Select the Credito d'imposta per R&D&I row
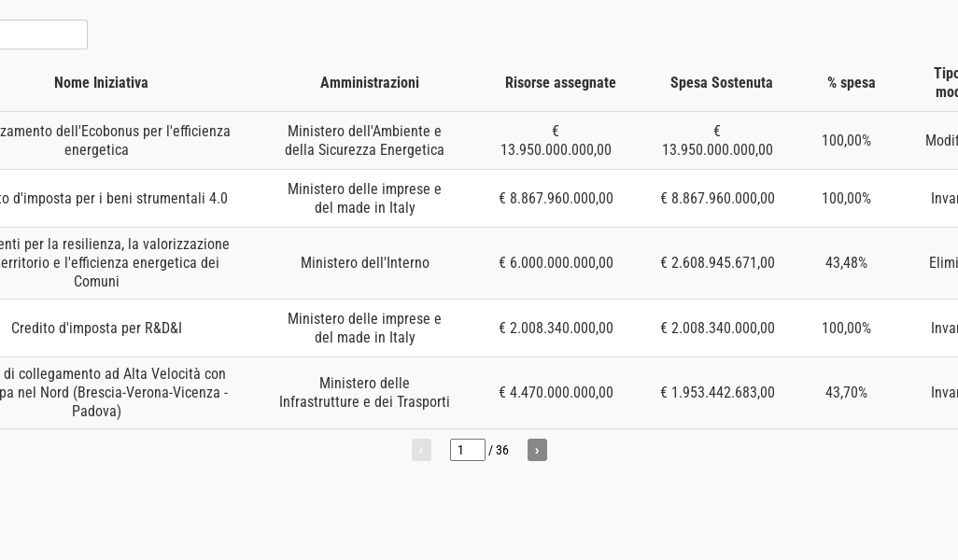This screenshot has width=958, height=560. [96, 329]
